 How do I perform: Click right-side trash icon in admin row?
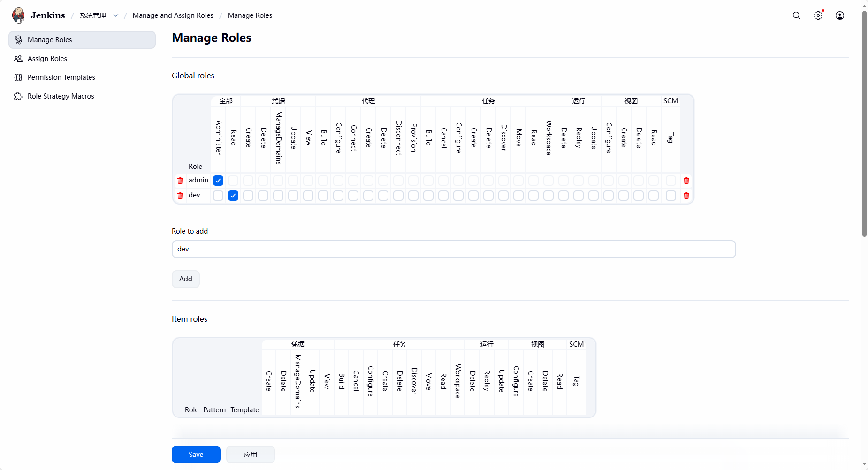[686, 181]
